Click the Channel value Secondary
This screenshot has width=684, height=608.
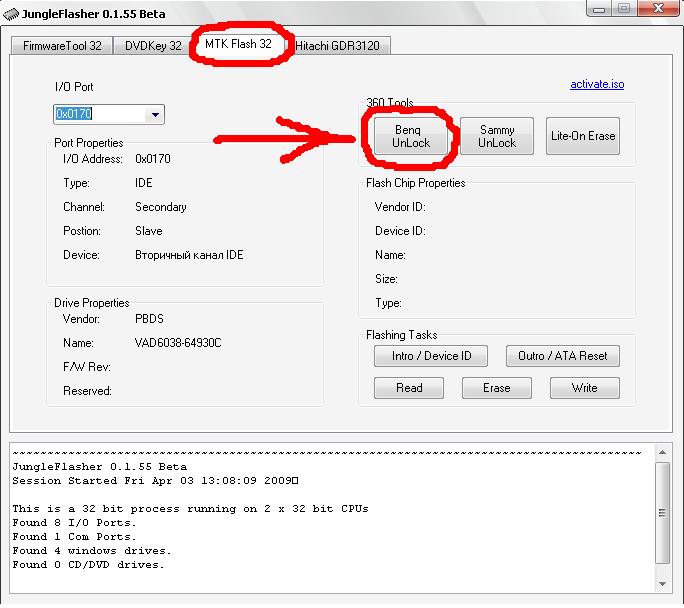[161, 207]
